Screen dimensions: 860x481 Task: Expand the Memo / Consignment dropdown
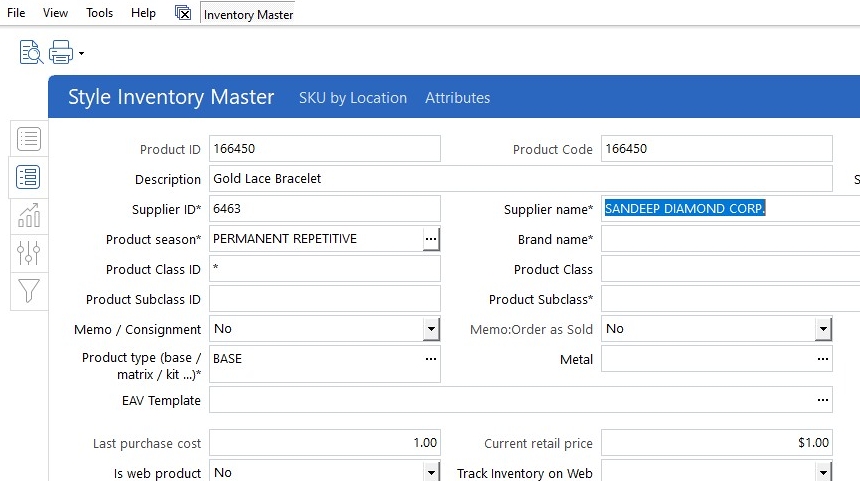click(x=431, y=329)
